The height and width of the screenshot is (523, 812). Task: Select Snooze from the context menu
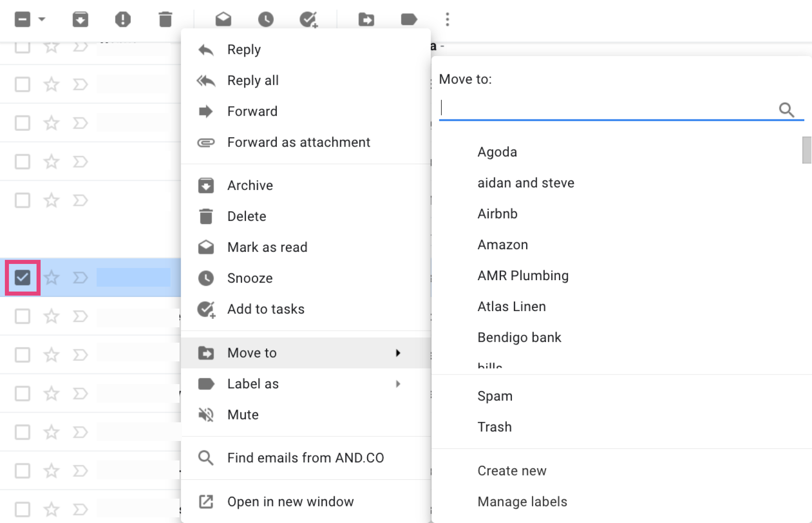point(306,278)
